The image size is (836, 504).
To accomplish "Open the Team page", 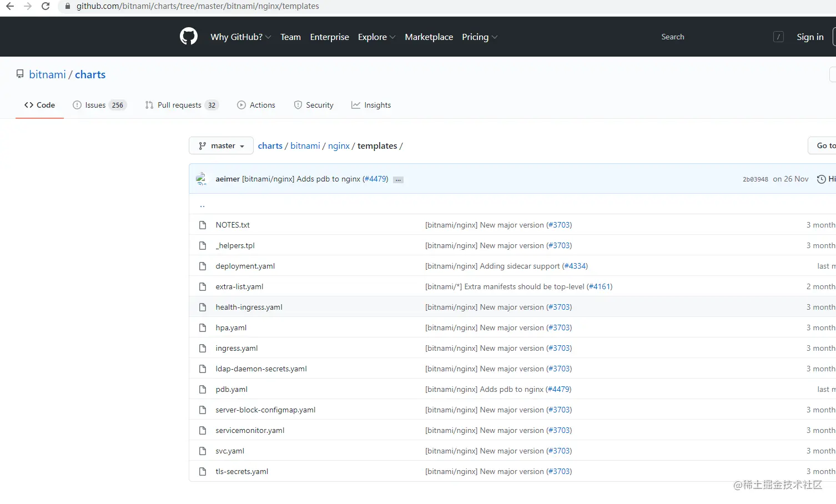I will point(290,37).
